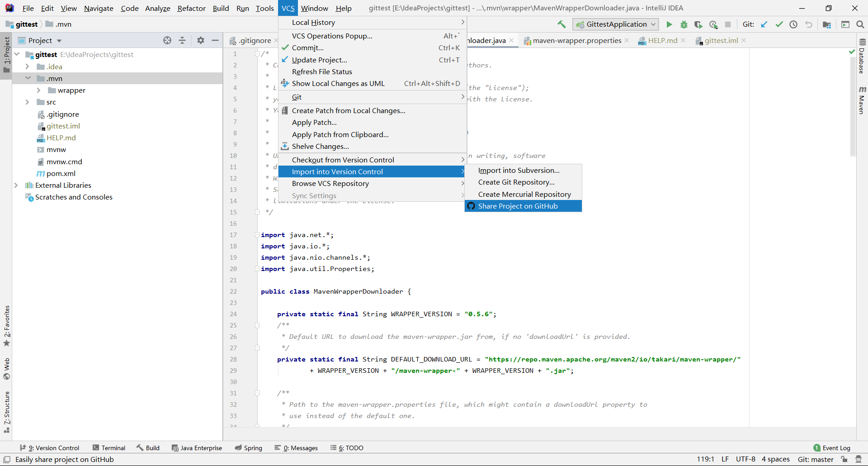
Task: Open the Database tool window strip
Action: click(x=862, y=56)
